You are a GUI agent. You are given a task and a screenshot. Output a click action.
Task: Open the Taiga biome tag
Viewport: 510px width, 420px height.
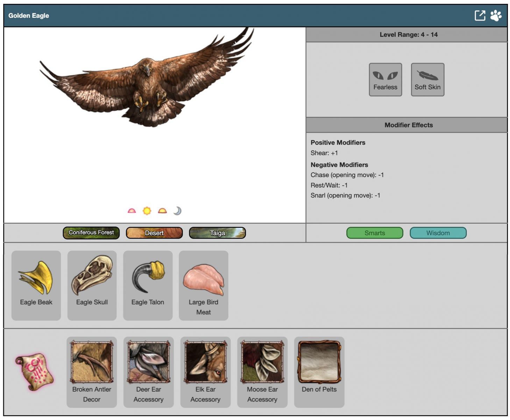point(217,233)
